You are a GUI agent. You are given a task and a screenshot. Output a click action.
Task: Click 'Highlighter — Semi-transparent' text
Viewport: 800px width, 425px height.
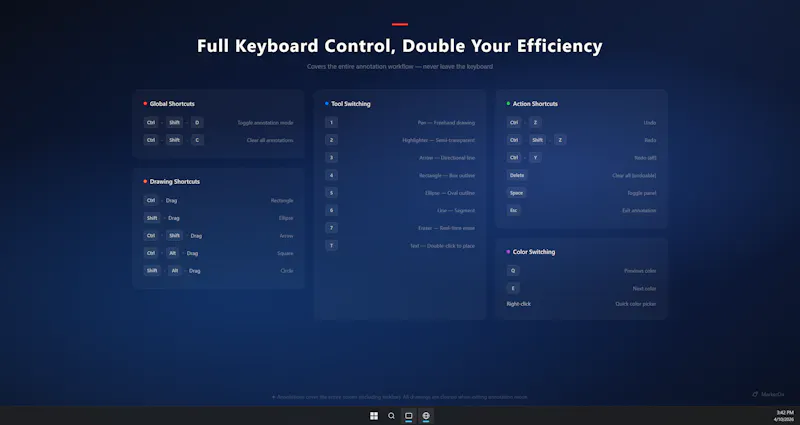pyautogui.click(x=438, y=140)
